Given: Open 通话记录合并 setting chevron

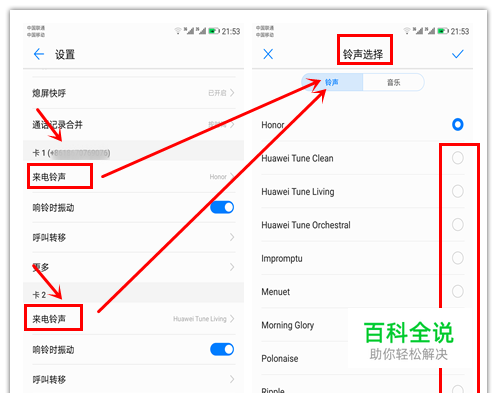Looking at the screenshot, I should pos(232,125).
